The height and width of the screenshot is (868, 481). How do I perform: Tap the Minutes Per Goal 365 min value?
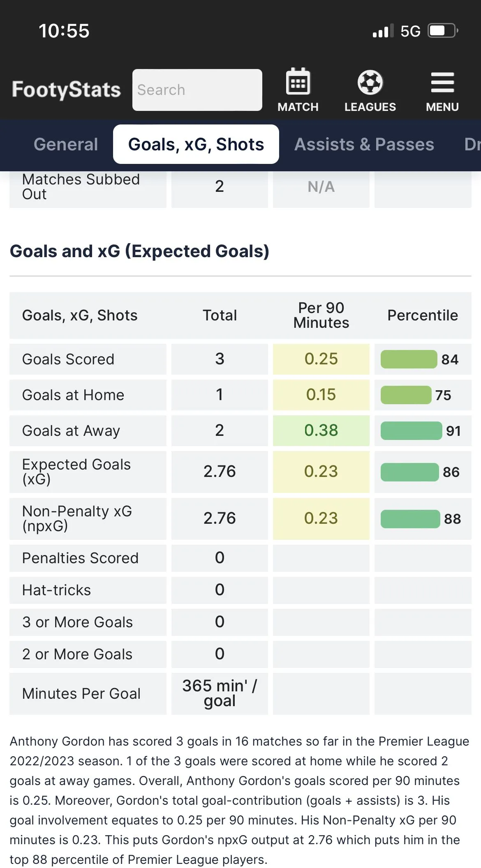[220, 693]
